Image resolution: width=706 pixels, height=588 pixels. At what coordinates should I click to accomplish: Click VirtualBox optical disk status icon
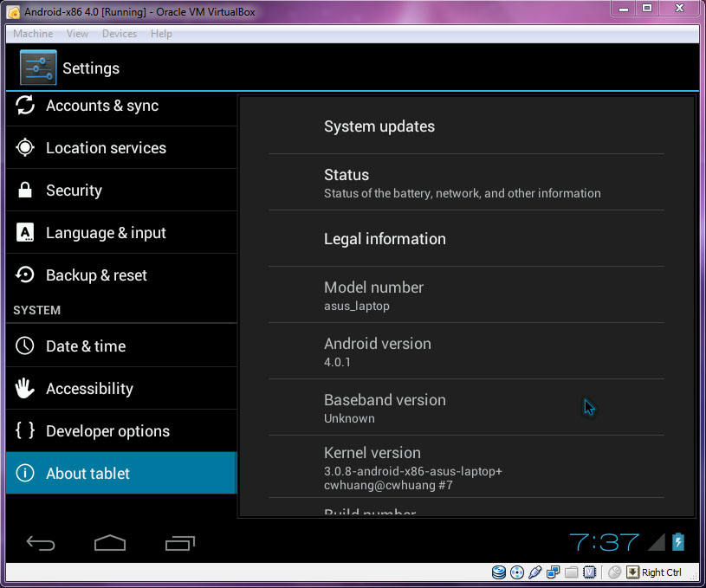pos(517,572)
